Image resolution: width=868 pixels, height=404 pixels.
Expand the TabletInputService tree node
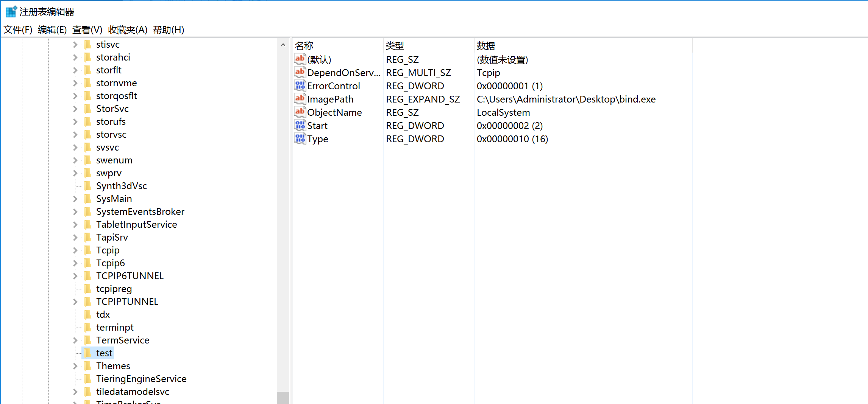pyautogui.click(x=75, y=225)
